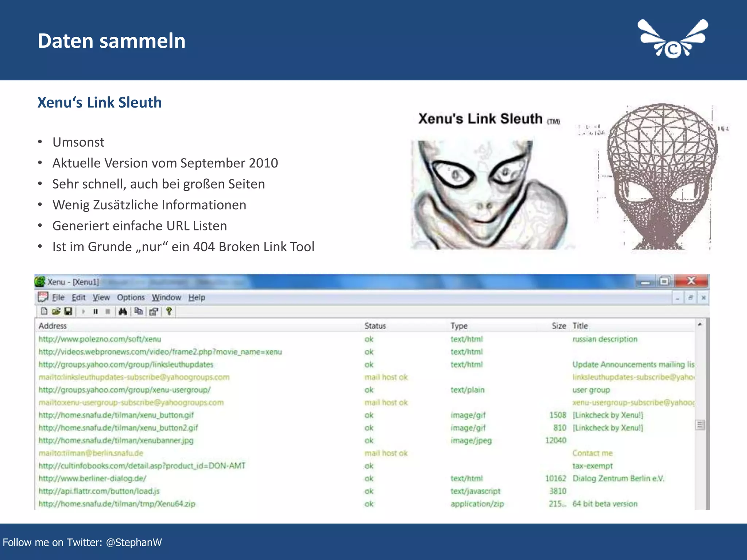Sort by the Address column header
This screenshot has width=747, height=560.
pyautogui.click(x=53, y=326)
